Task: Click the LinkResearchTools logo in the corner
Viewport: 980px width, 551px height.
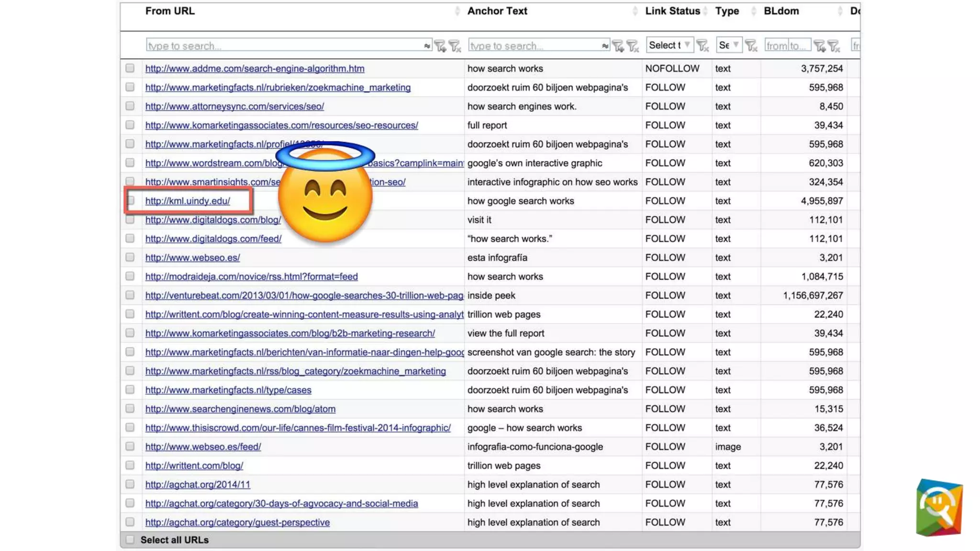Action: 939,507
